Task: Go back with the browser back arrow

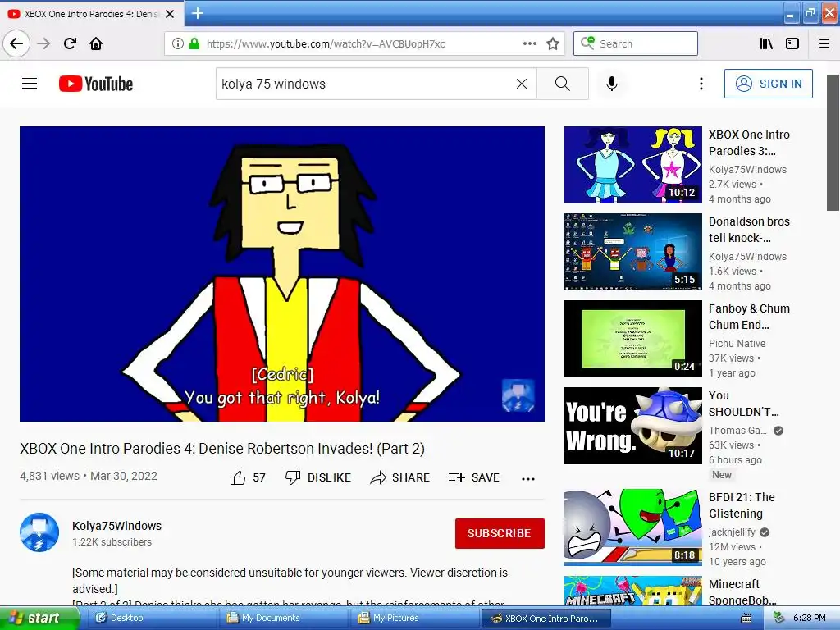Action: [16, 43]
